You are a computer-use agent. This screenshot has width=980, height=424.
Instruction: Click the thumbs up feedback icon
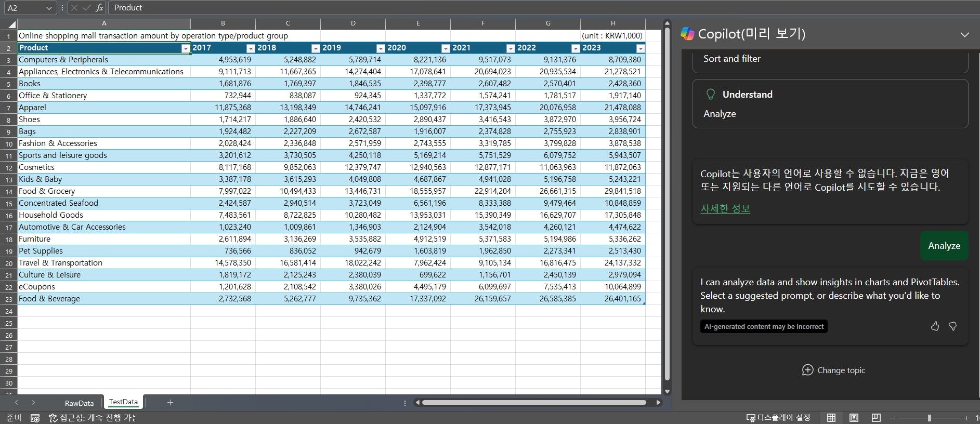pos(935,326)
